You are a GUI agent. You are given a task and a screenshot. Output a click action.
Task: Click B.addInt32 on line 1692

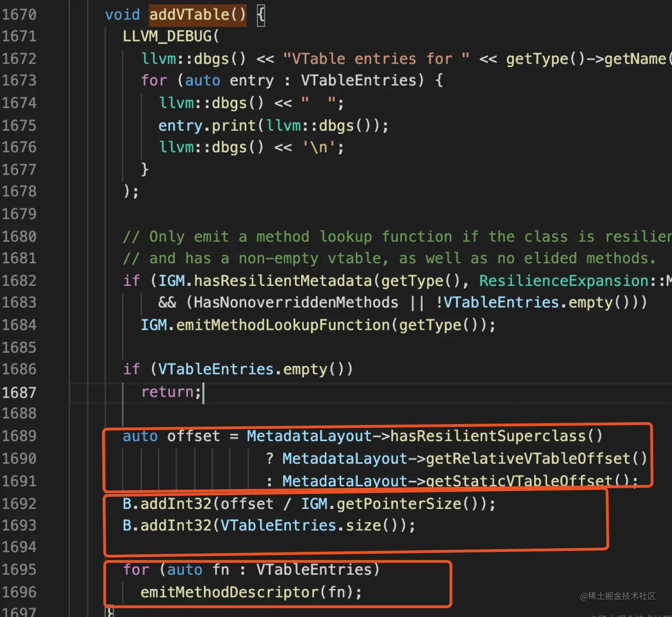[167, 504]
